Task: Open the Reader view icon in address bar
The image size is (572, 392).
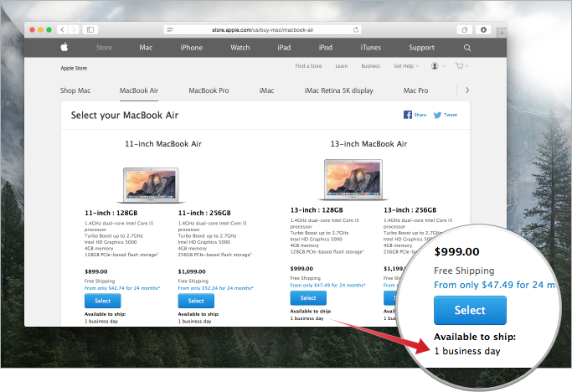Action: [x=170, y=29]
